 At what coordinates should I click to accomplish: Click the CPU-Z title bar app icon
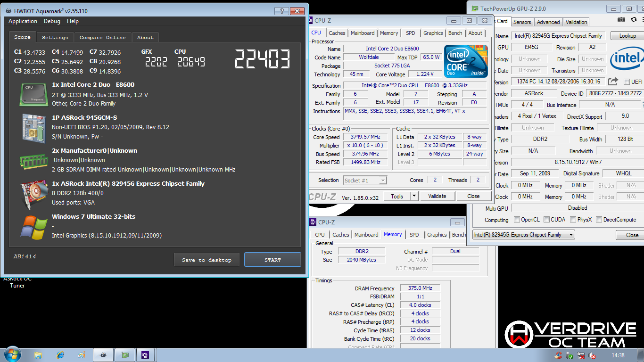[311, 20]
